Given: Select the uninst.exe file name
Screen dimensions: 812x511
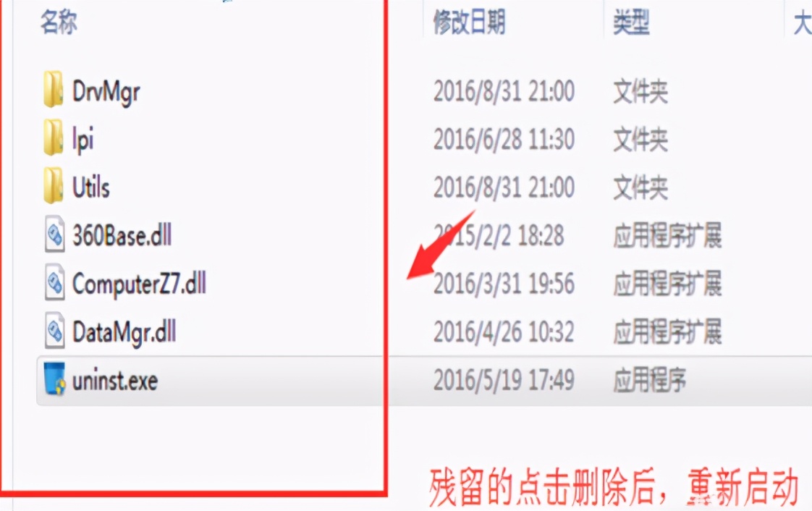Looking at the screenshot, I should [x=115, y=381].
